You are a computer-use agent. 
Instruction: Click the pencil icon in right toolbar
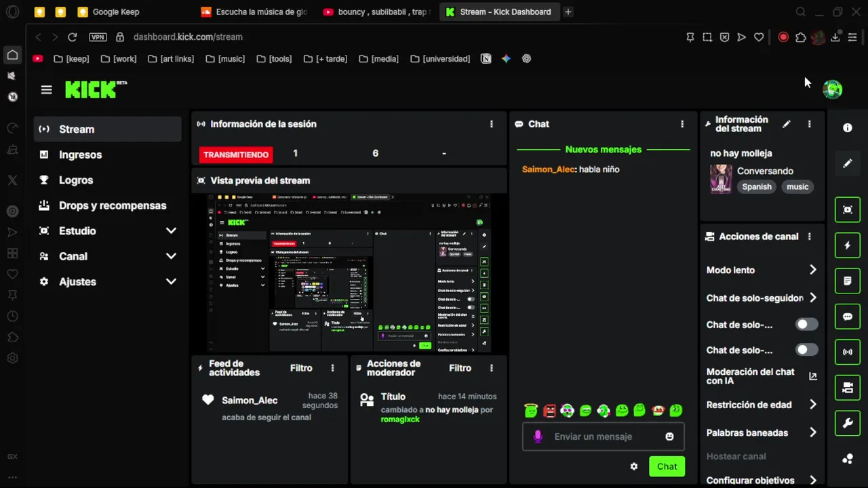(x=848, y=163)
